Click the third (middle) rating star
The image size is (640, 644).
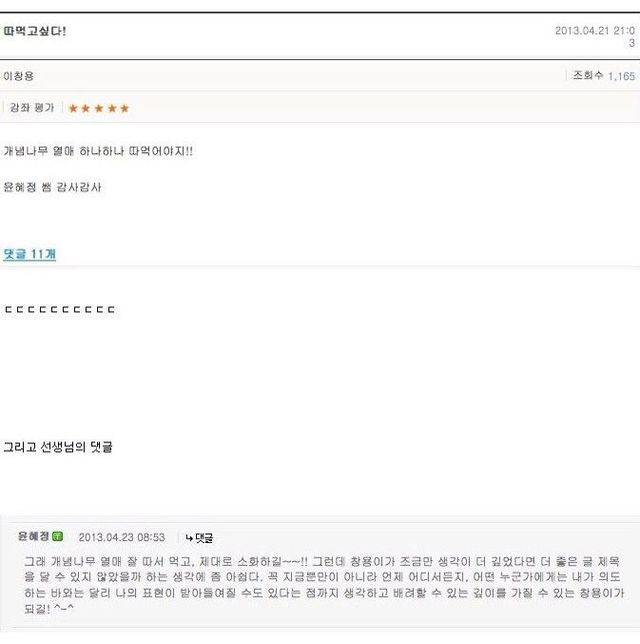point(99,108)
